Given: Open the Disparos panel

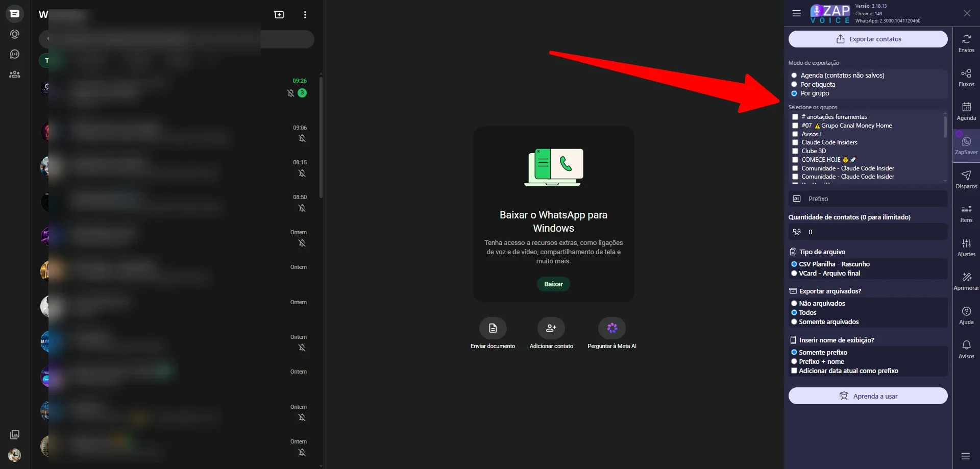Looking at the screenshot, I should pyautogui.click(x=966, y=180).
